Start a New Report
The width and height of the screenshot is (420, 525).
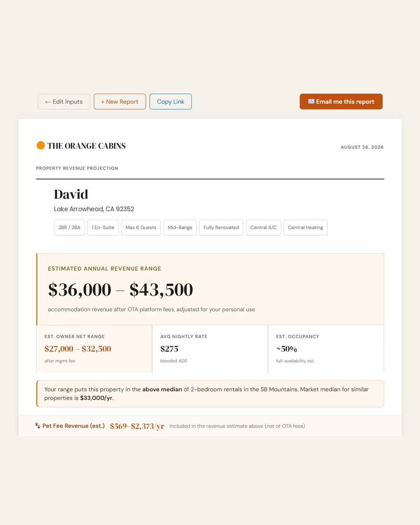[x=120, y=101]
